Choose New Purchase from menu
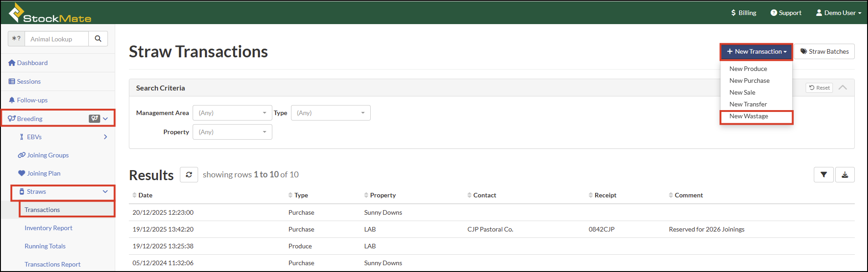The image size is (868, 272). 750,81
